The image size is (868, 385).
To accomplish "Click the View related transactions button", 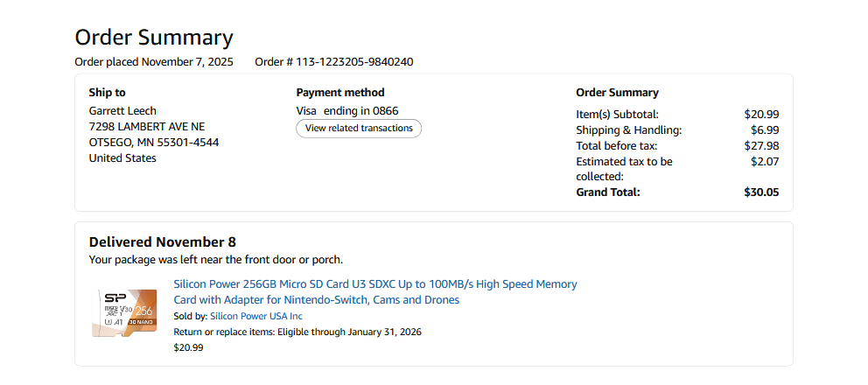I will coord(359,129).
